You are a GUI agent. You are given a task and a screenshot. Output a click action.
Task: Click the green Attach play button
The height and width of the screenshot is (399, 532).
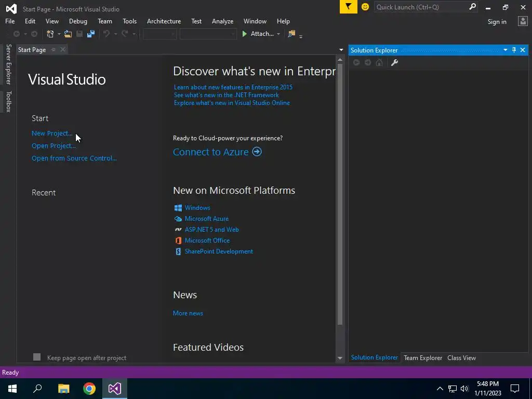pyautogui.click(x=244, y=34)
